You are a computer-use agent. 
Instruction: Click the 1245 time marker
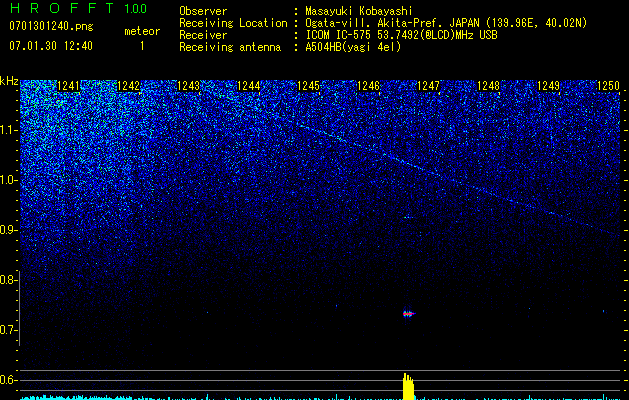(308, 86)
